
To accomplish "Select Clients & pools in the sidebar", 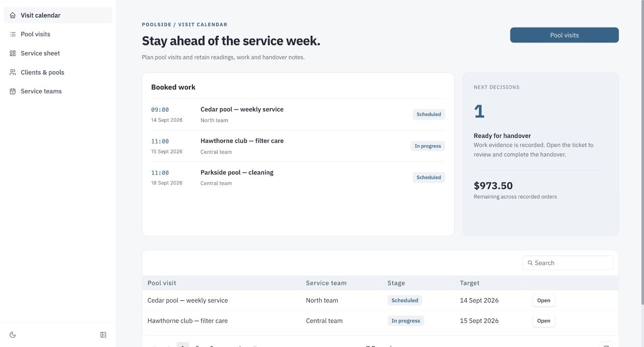I will click(x=58, y=72).
